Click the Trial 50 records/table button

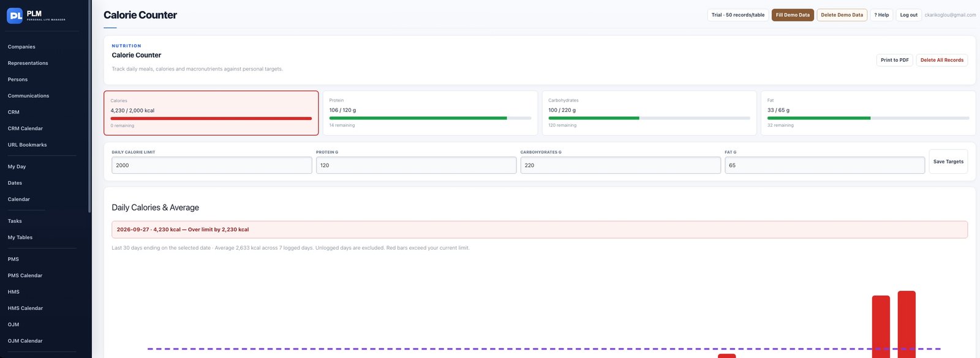(x=738, y=15)
